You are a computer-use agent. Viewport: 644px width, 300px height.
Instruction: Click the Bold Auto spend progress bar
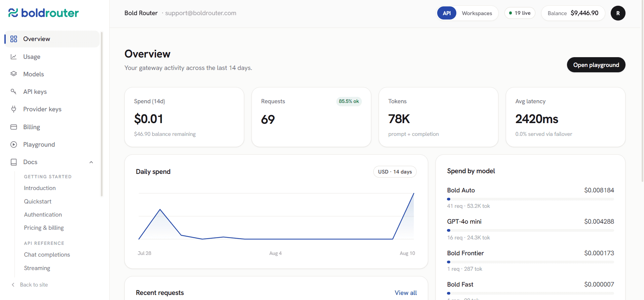[x=530, y=199]
